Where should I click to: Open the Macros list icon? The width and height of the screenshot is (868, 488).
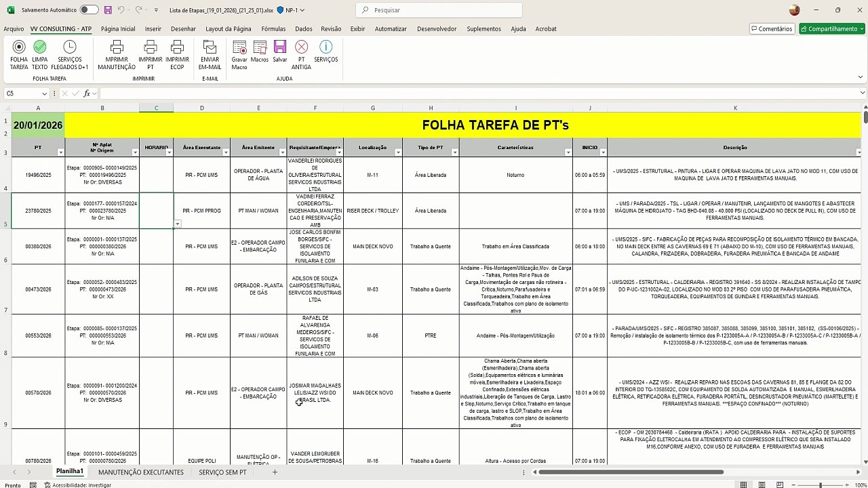coord(260,47)
